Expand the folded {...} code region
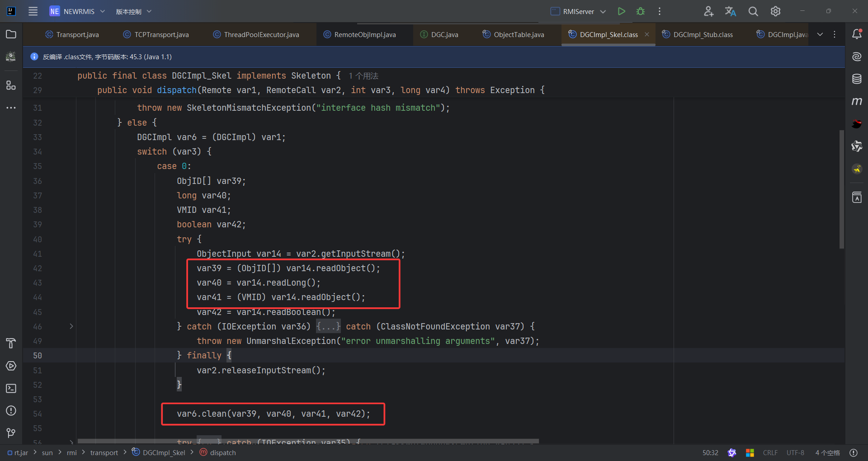Screen dimensions: 868x461 328,326
